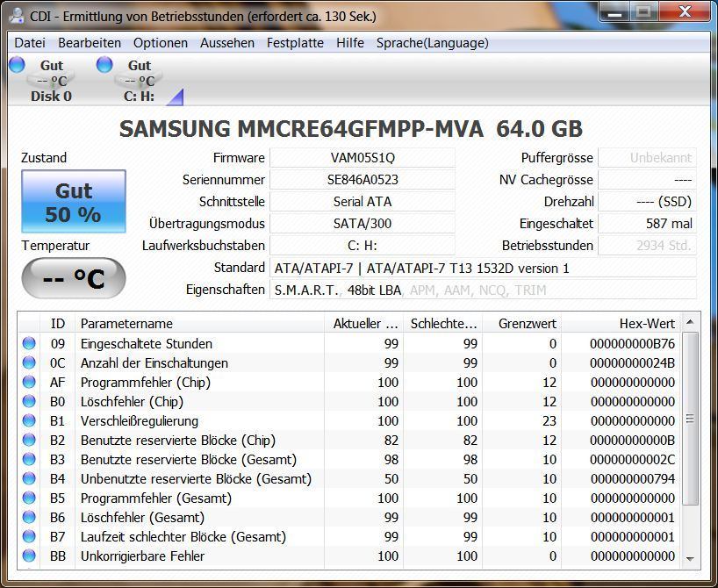Viewport: 718px width, 588px height.
Task: Select the Löschfehler (Gesamt) row
Action: pos(350,517)
